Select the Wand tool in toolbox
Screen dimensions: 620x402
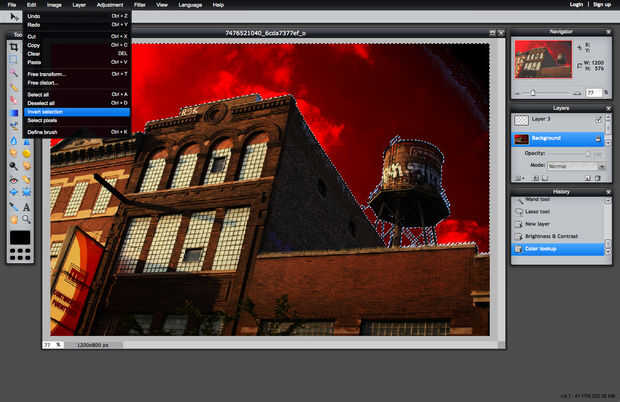(14, 74)
